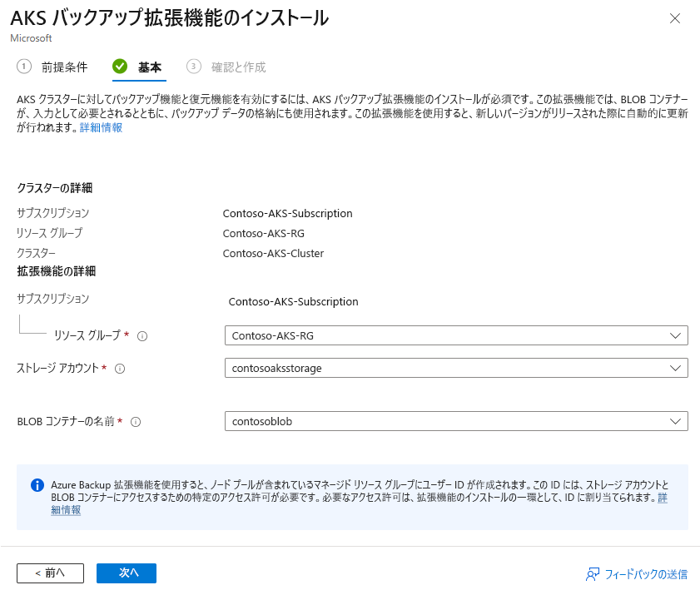The height and width of the screenshot is (590, 700).
Task: Click the 拡張機能の詳細 heading
Action: (57, 271)
